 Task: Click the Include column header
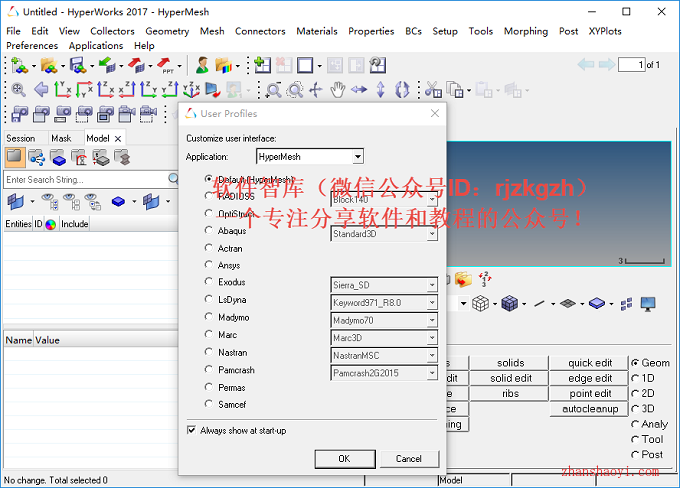[x=75, y=224]
